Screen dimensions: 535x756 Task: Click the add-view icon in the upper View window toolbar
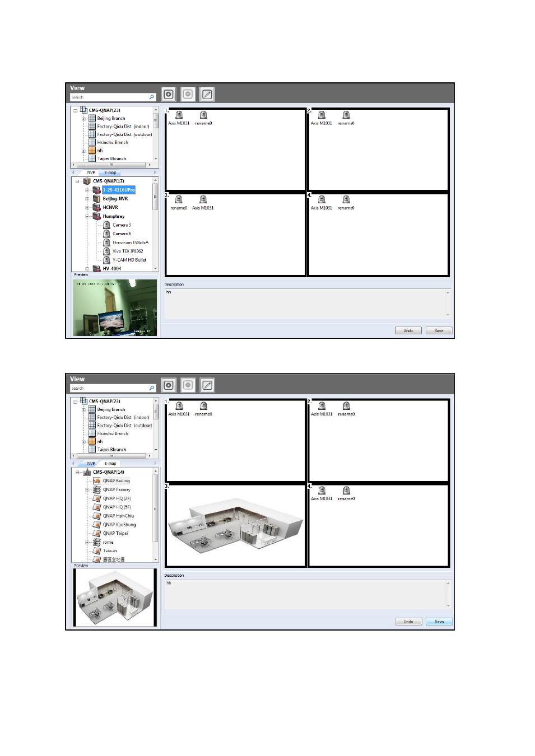(169, 94)
